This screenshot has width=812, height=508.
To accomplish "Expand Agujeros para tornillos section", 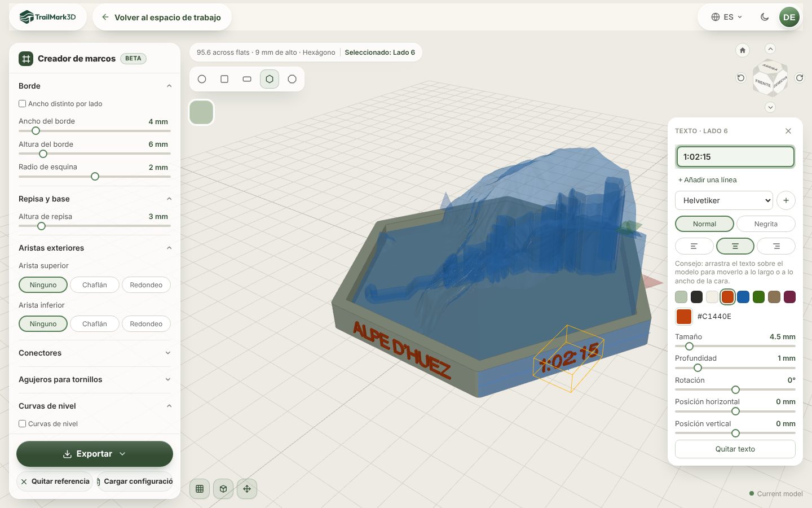I will tap(95, 379).
